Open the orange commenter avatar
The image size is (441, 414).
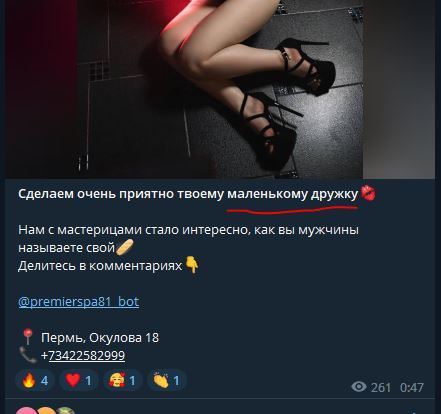pos(46,411)
